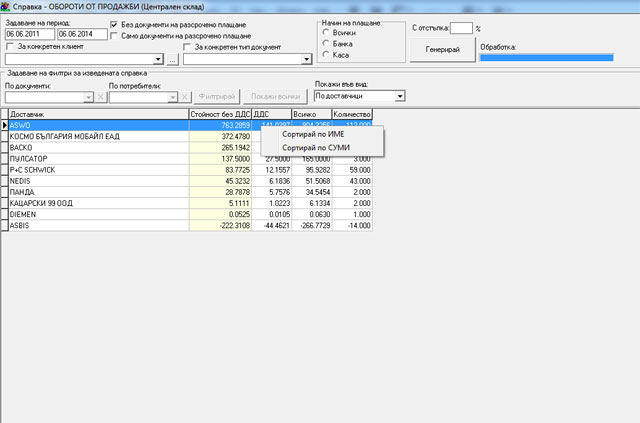Click the end date field 06.06.2014
This screenshot has width=640, height=423.
pos(82,34)
